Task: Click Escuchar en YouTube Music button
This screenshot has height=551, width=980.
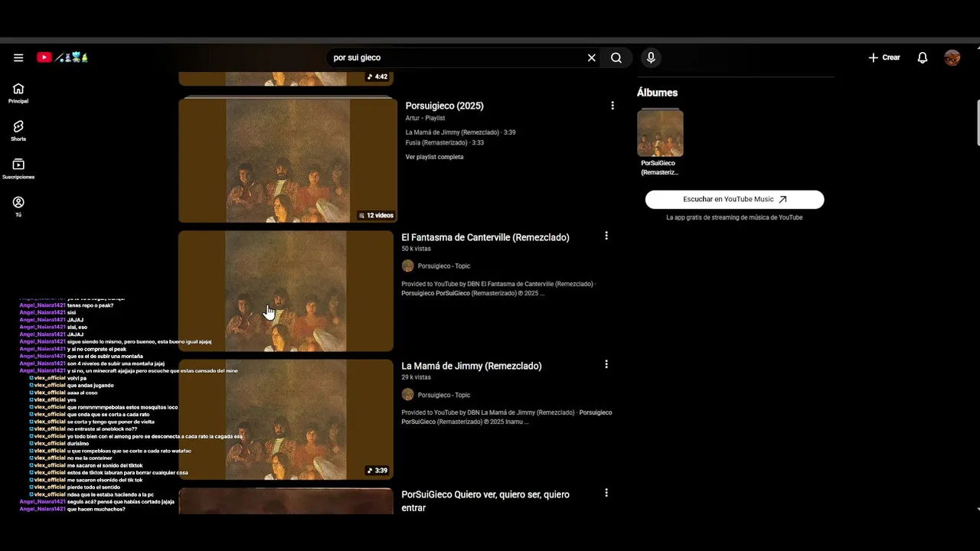Action: (734, 199)
